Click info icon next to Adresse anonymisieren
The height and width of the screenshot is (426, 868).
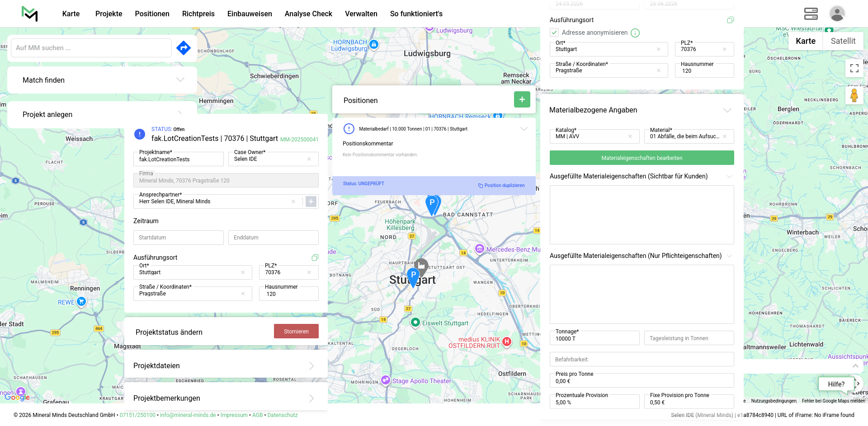[x=635, y=33]
